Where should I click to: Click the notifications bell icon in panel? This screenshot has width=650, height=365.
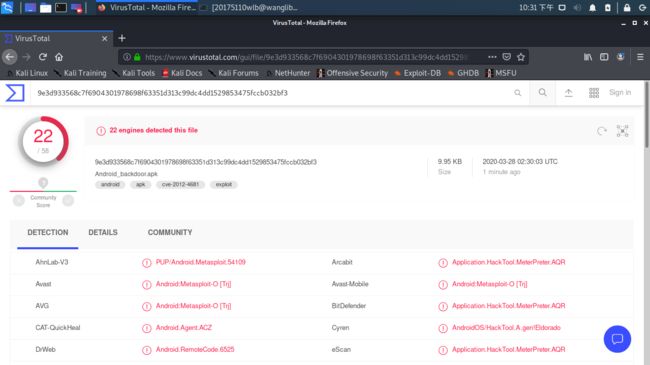[592, 7]
